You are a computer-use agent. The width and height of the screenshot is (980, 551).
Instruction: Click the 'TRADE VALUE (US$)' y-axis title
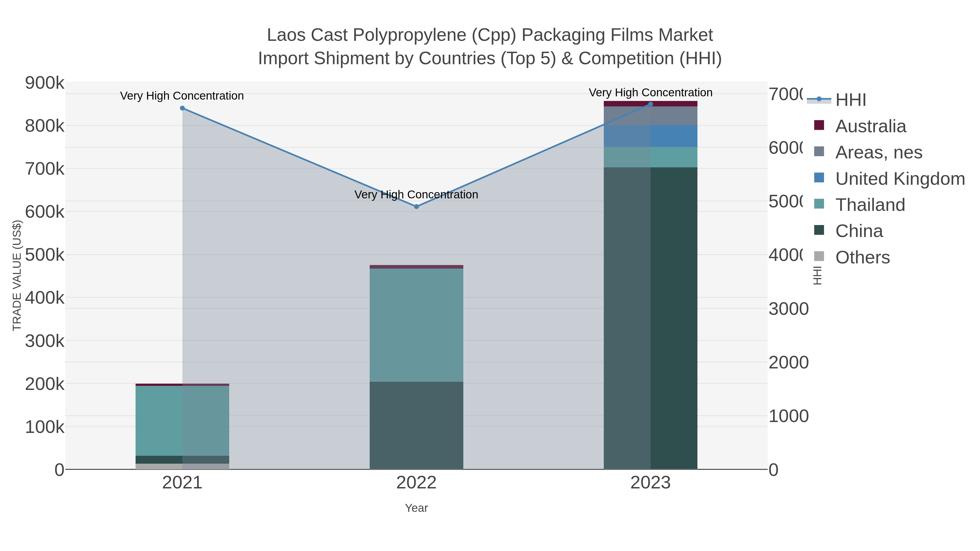coord(17,276)
